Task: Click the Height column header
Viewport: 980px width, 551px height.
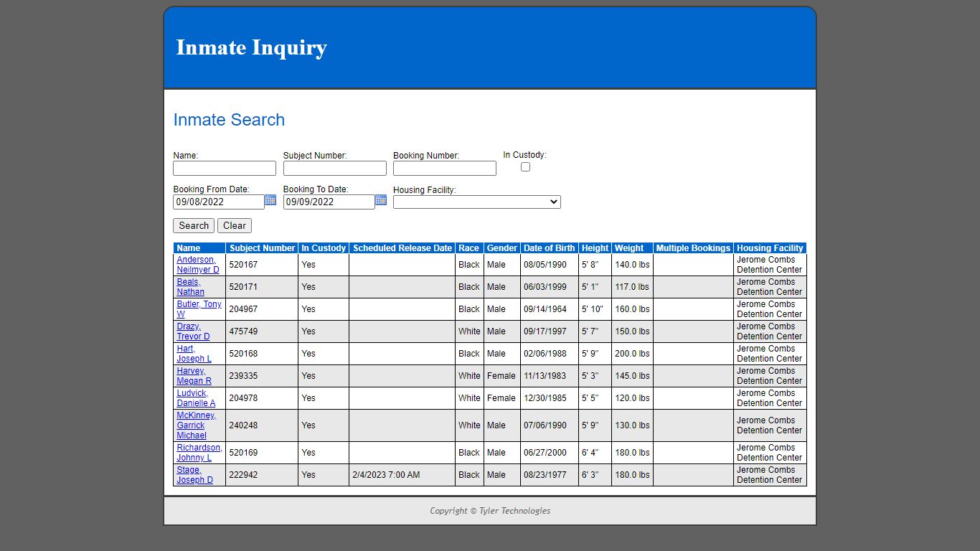Action: (x=595, y=248)
